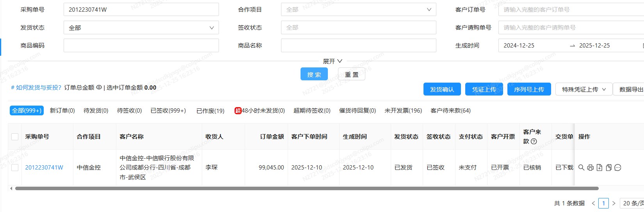The width and height of the screenshot is (644, 212).
Task: Click the magnifier view-details icon in 操作 column
Action: (581, 168)
